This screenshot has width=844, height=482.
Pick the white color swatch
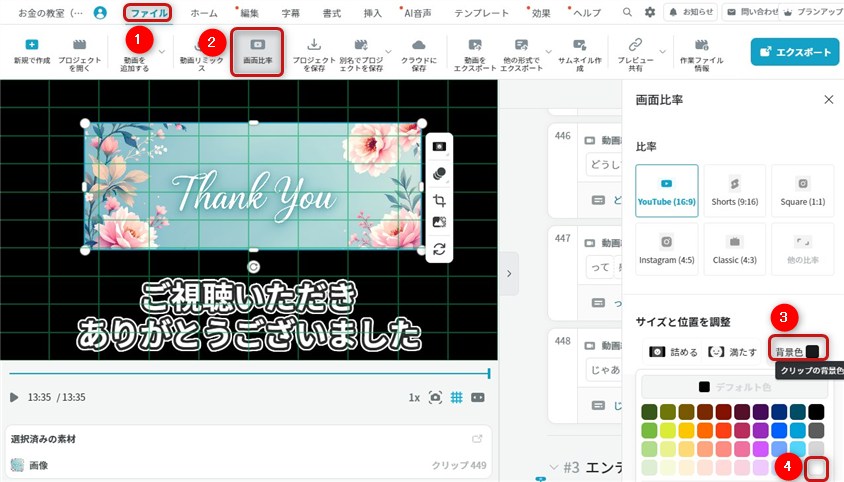point(817,467)
